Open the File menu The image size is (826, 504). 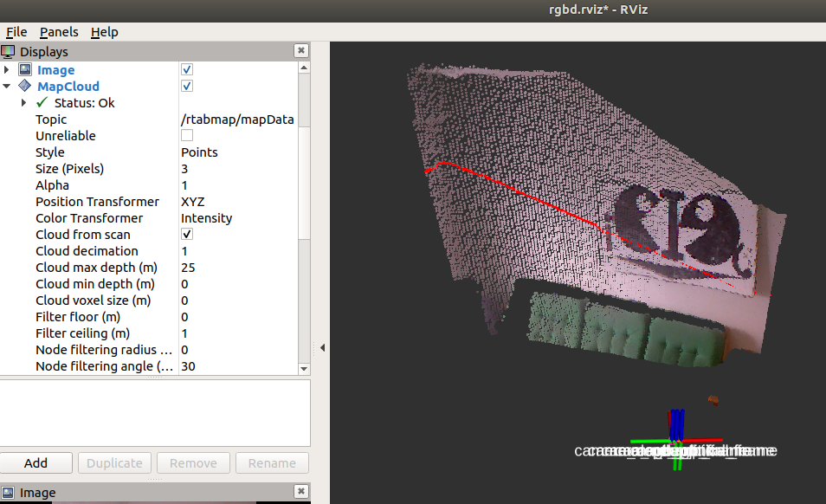[16, 32]
